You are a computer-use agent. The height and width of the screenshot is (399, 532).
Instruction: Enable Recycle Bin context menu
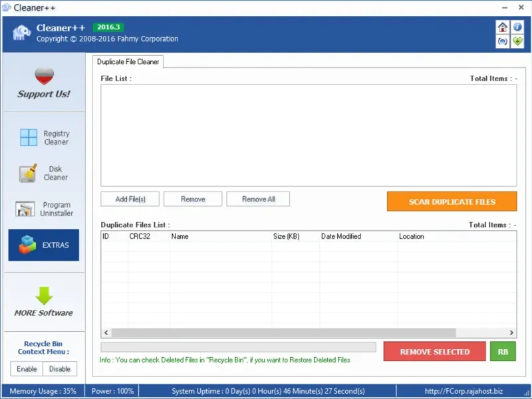27,369
